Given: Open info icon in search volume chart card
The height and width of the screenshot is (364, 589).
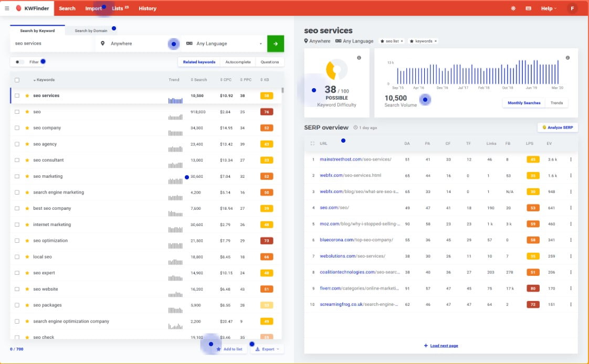Looking at the screenshot, I should point(567,58).
